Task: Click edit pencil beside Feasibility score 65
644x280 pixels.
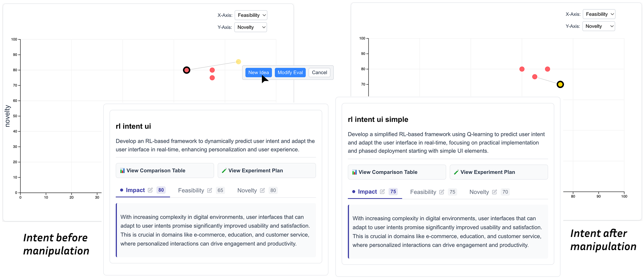Action: [x=210, y=191]
